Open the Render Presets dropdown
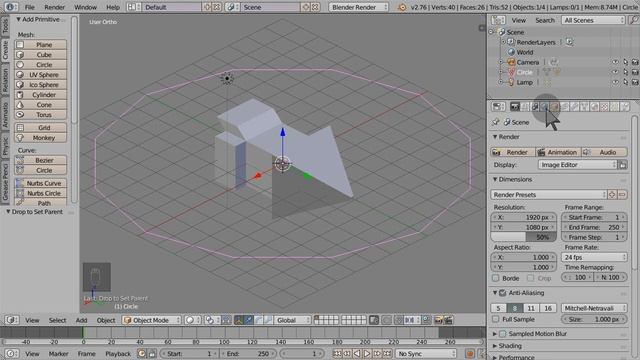Viewport: 640px width, 360px height. [549, 195]
